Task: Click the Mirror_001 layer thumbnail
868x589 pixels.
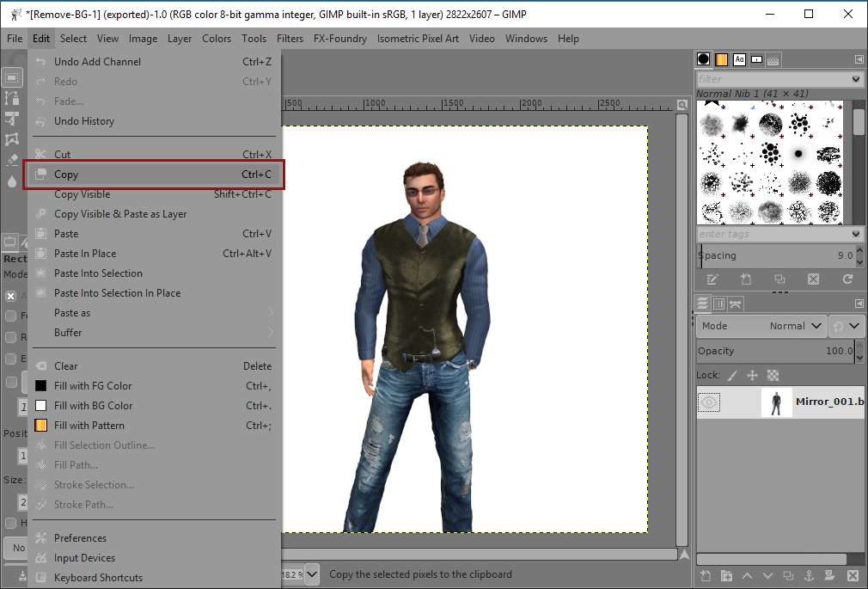Action: pyautogui.click(x=776, y=402)
